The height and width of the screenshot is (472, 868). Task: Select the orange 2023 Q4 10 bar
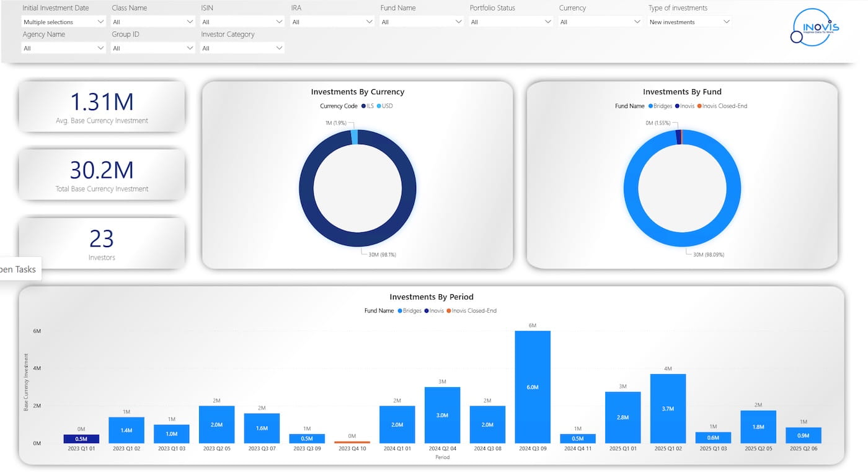pos(352,442)
